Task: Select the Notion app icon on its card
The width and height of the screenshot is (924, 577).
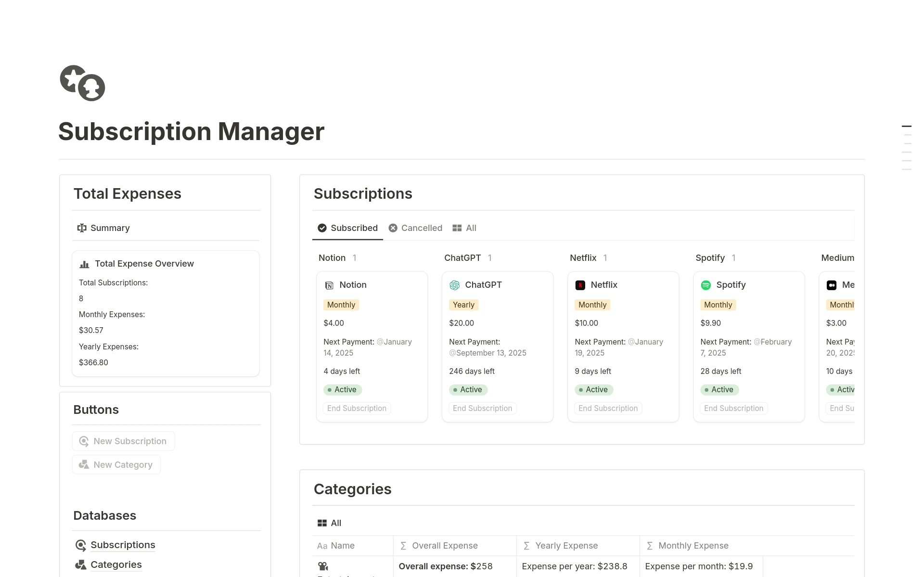Action: (329, 285)
